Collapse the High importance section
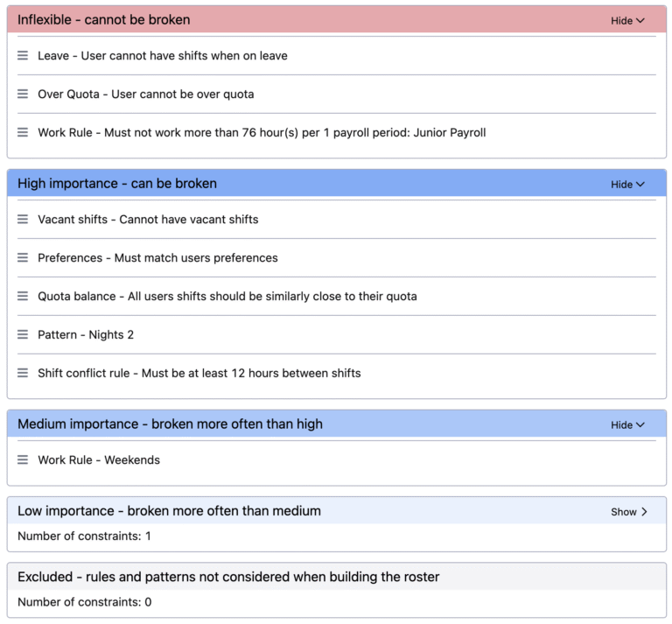 coord(627,184)
